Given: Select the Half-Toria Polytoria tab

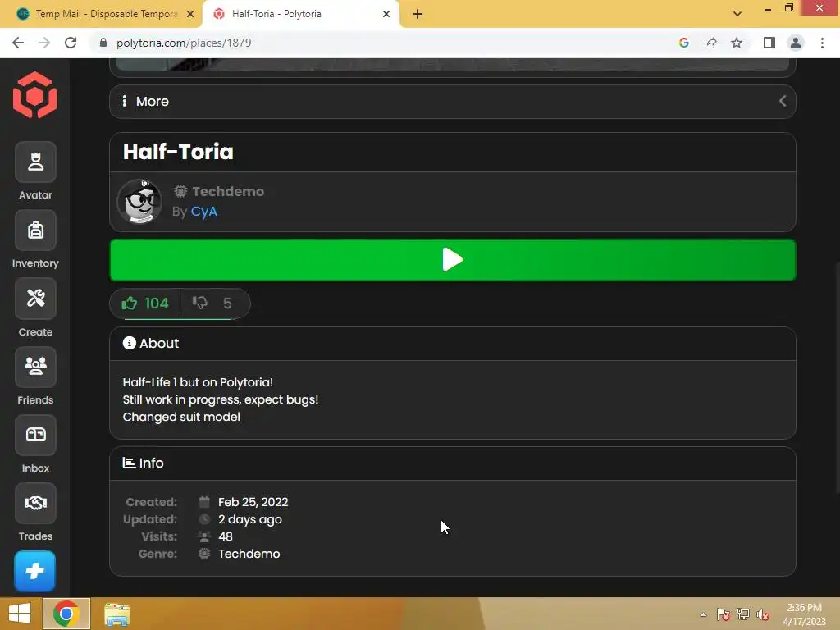Looking at the screenshot, I should point(300,14).
